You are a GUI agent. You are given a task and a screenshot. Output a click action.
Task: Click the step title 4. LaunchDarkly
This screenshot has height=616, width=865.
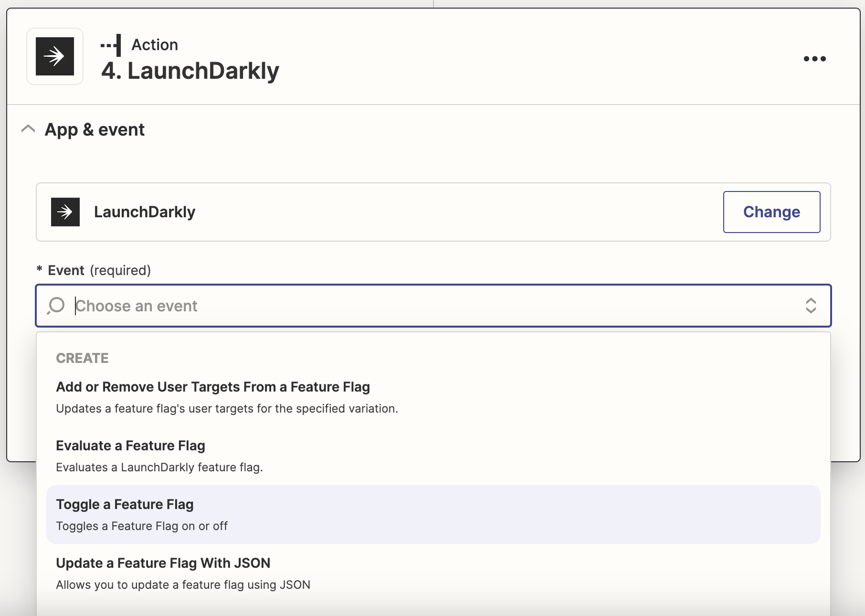(x=190, y=71)
